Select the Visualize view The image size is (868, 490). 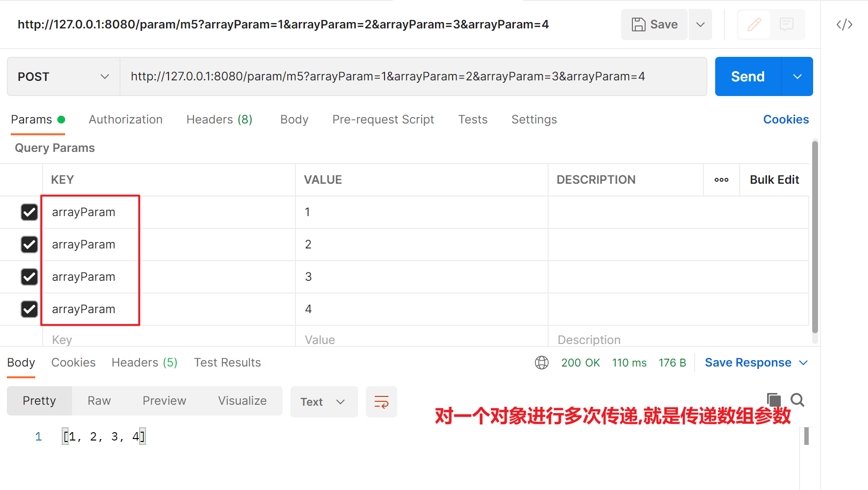[242, 401]
